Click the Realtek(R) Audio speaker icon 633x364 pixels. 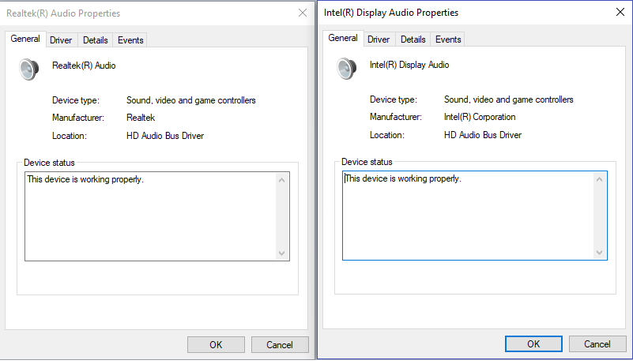pos(29,69)
